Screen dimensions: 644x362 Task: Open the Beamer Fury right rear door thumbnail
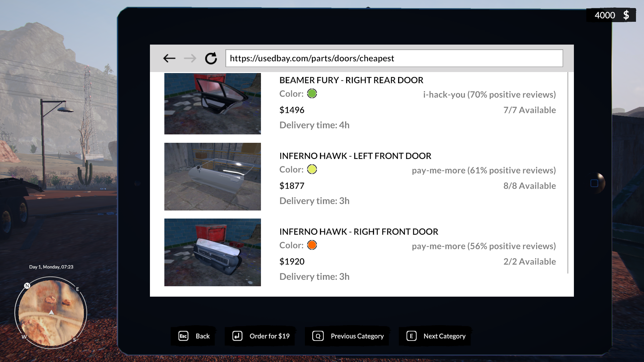click(213, 104)
